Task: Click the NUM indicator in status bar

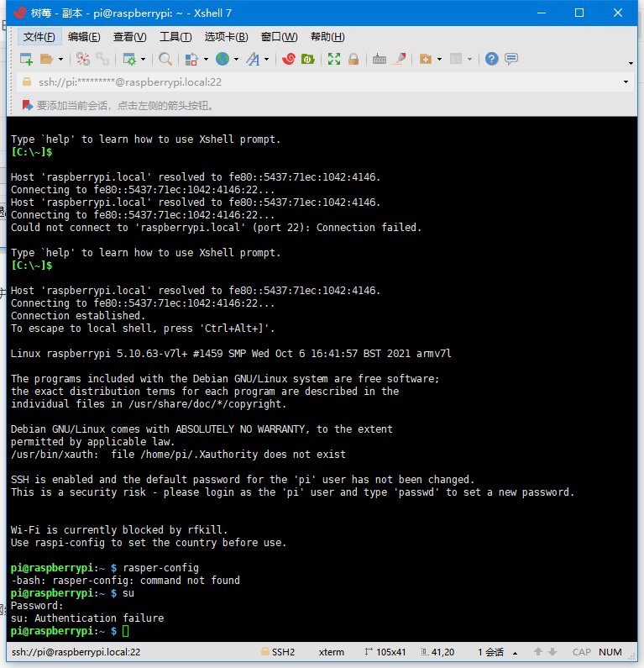Action: 610,652
